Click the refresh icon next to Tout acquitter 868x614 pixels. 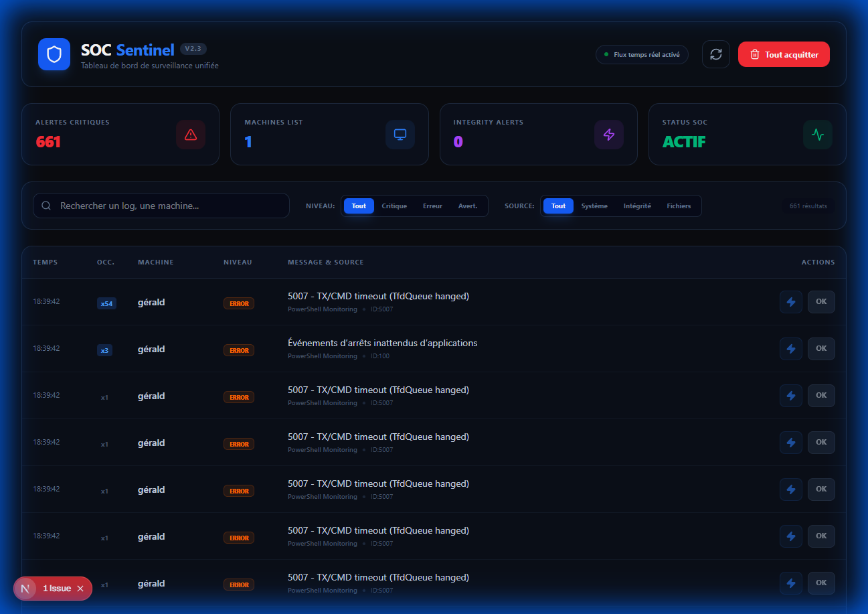(x=715, y=54)
